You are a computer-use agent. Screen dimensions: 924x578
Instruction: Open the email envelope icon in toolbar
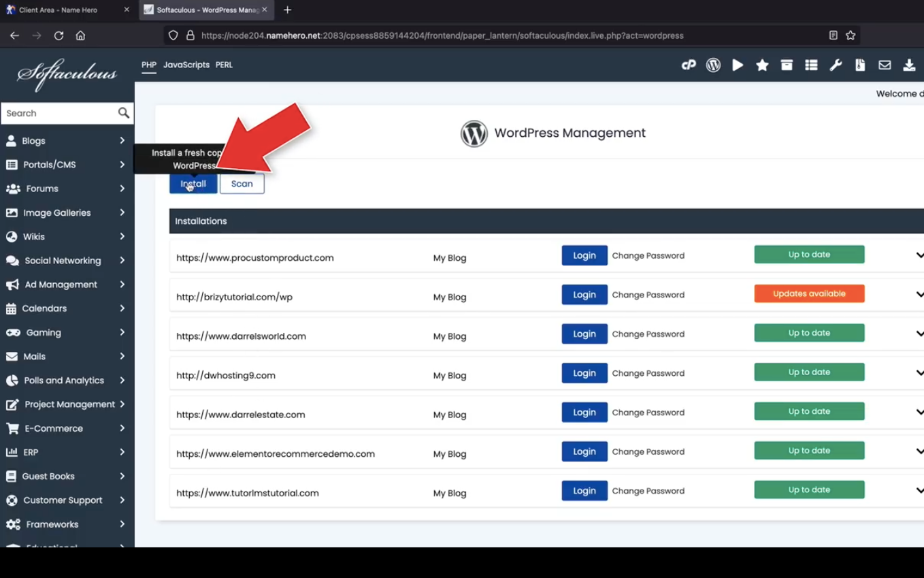[x=885, y=65]
